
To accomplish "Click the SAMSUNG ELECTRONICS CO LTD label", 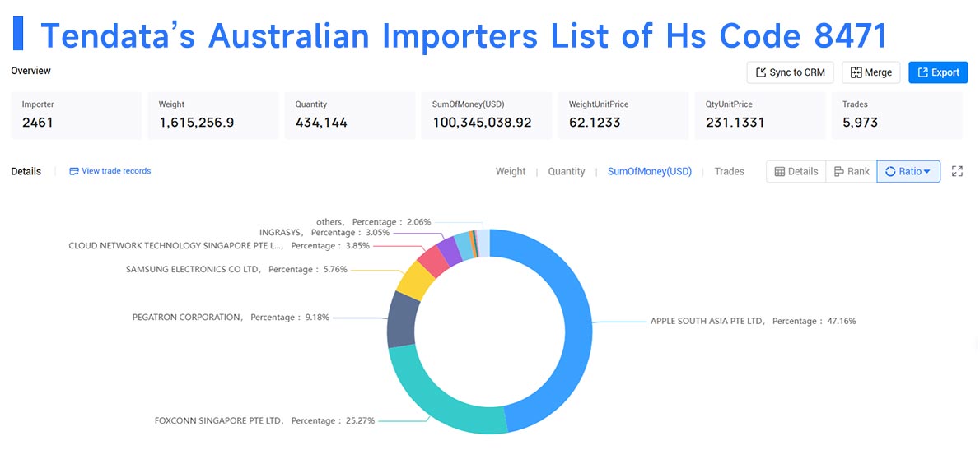I will tap(236, 270).
